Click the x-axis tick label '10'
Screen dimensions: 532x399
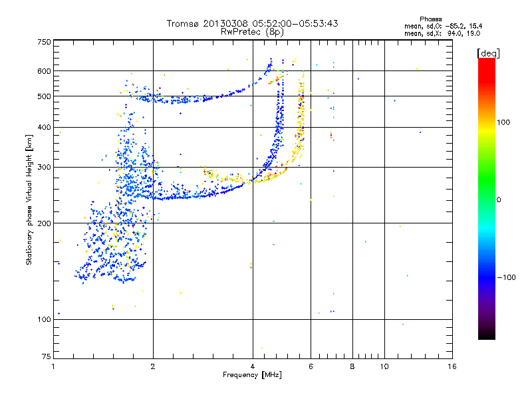[x=384, y=366]
